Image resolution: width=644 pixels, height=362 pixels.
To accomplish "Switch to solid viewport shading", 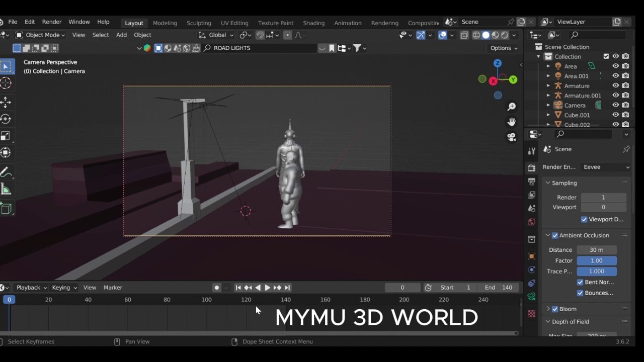I will pyautogui.click(x=486, y=35).
